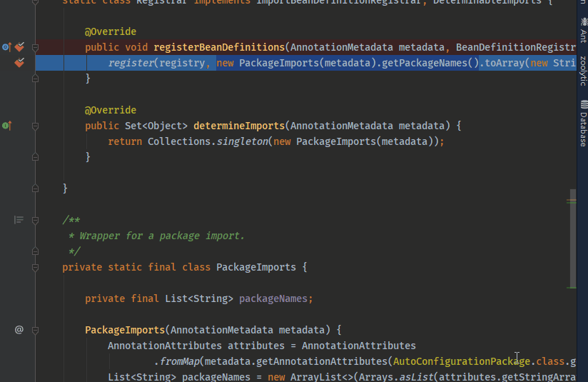Screen dimensions: 588x382
Task: Click fold end marker closing determineImports
Action: pyautogui.click(x=35, y=157)
